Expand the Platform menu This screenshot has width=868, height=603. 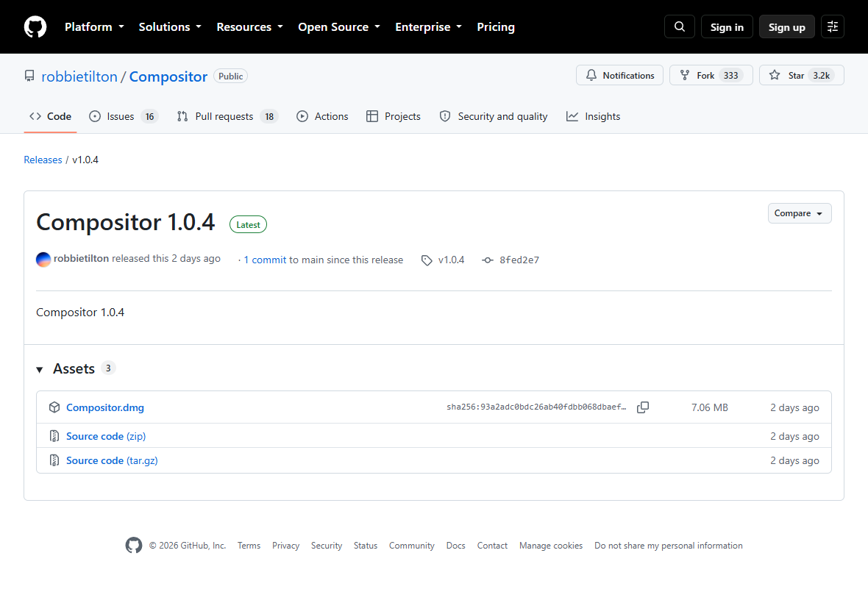pyautogui.click(x=94, y=26)
